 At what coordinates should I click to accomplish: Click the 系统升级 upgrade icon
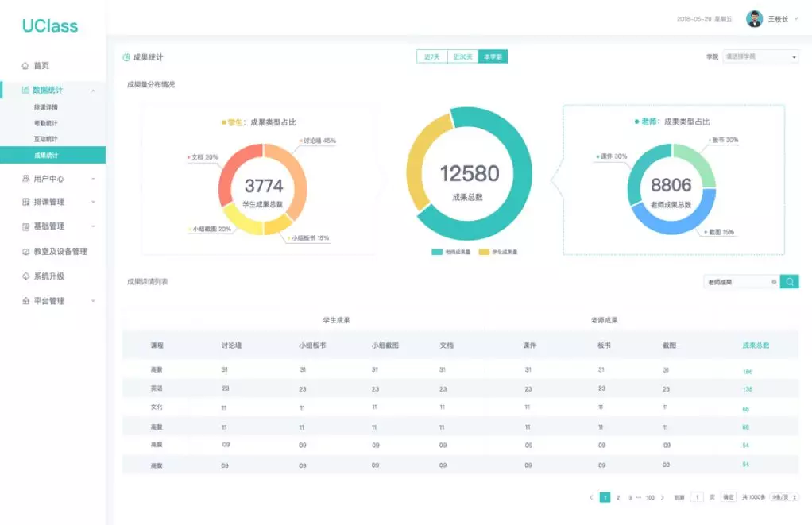[x=25, y=276]
